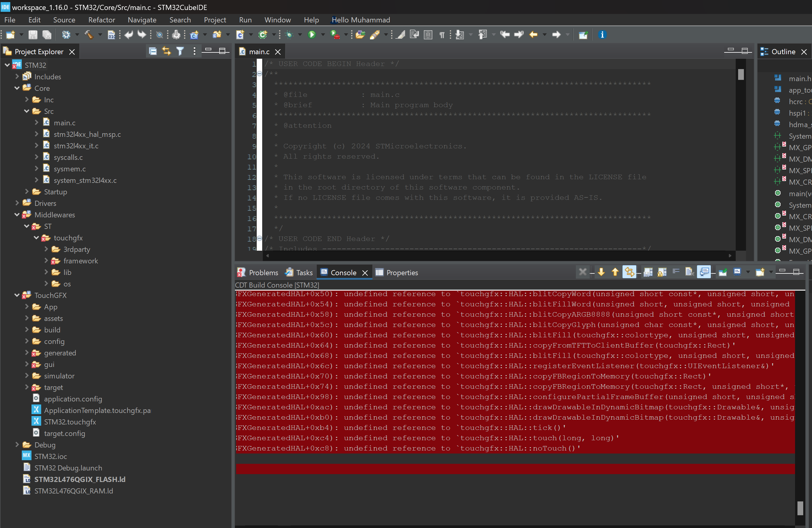Open the Project Explorer filter funnel icon
Image resolution: width=812 pixels, height=528 pixels.
[x=180, y=51]
